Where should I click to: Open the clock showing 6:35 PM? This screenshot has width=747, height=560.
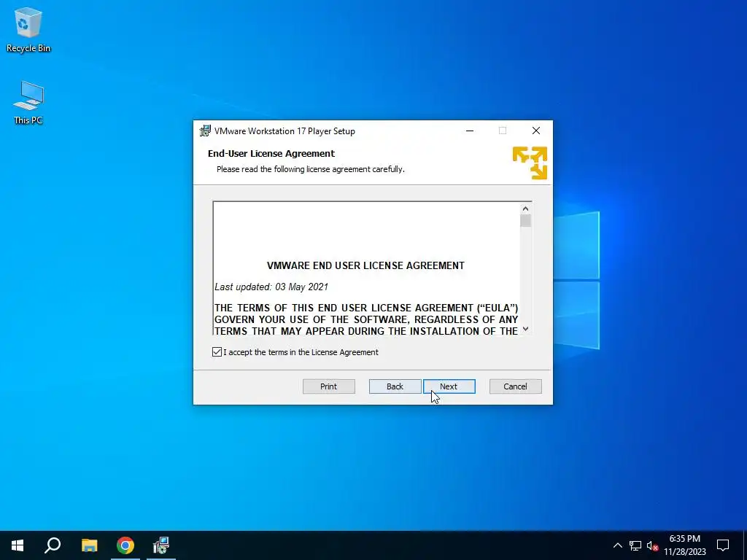[x=684, y=545]
